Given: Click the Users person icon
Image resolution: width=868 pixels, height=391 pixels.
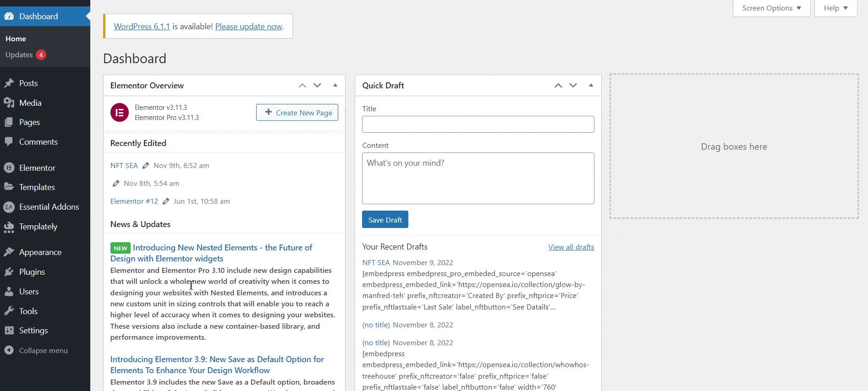Looking at the screenshot, I should tap(9, 292).
